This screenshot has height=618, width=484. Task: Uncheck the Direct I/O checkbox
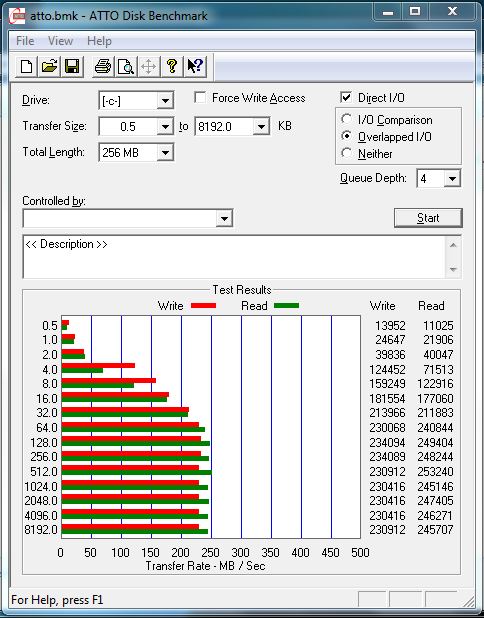pyautogui.click(x=346, y=97)
